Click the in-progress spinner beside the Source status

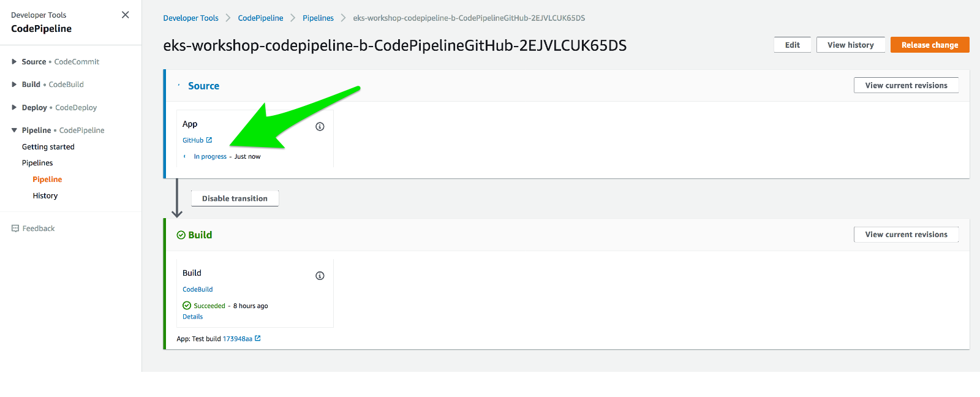pos(184,156)
